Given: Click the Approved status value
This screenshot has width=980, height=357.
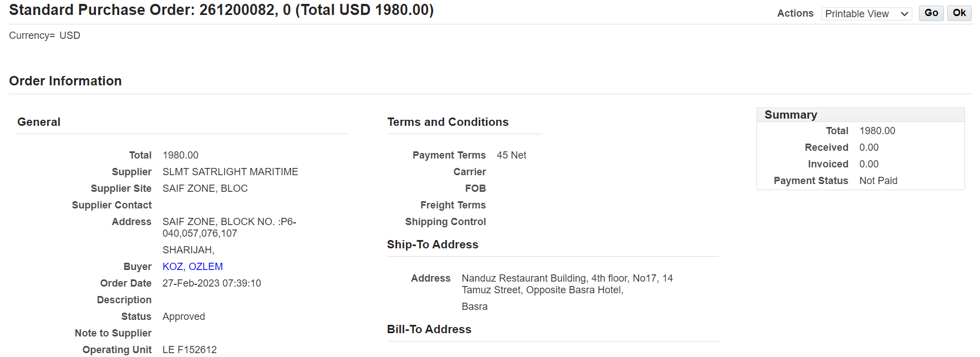Looking at the screenshot, I should point(184,317).
